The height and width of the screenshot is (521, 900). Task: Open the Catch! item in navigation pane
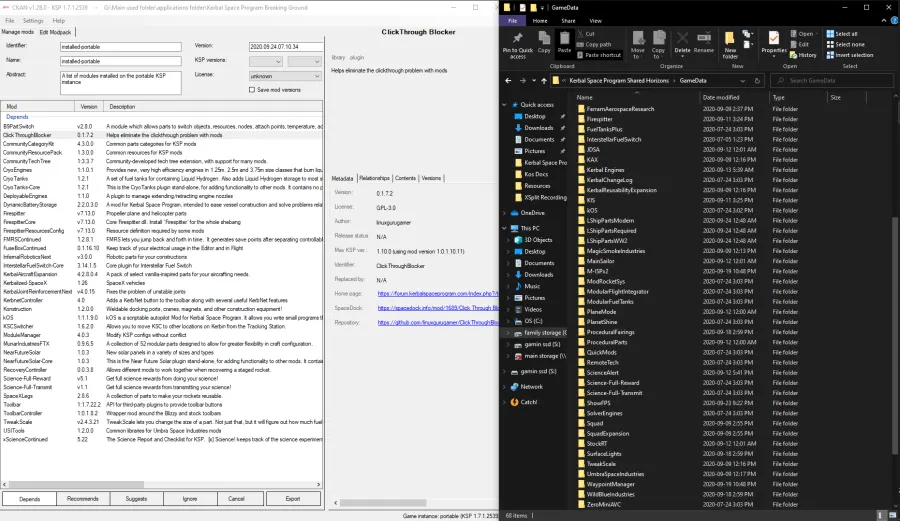[x=528, y=401]
